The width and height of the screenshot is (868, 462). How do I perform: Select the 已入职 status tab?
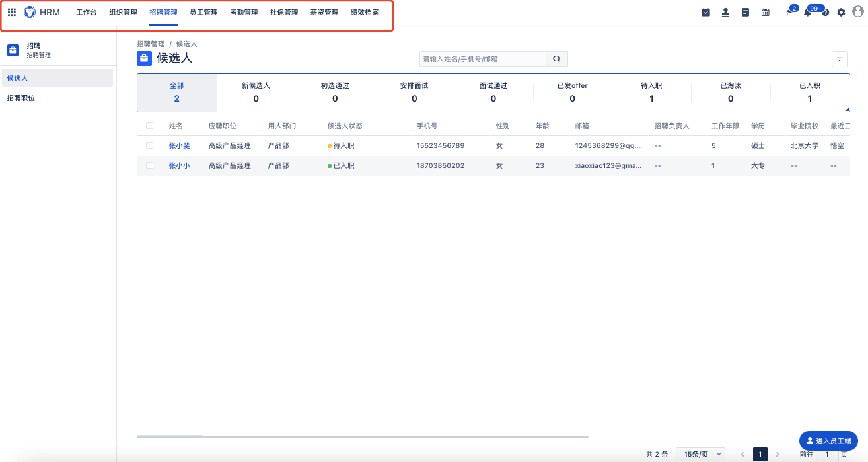pyautogui.click(x=810, y=93)
